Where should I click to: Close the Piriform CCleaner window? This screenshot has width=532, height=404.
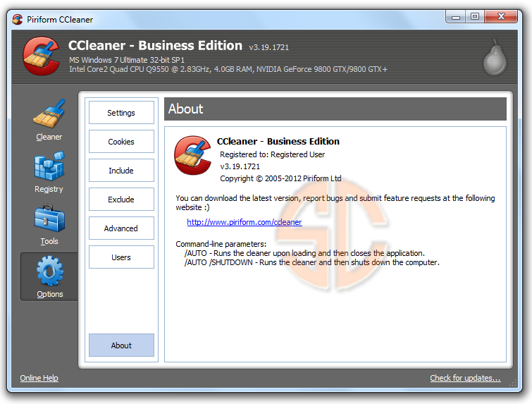tap(501, 17)
